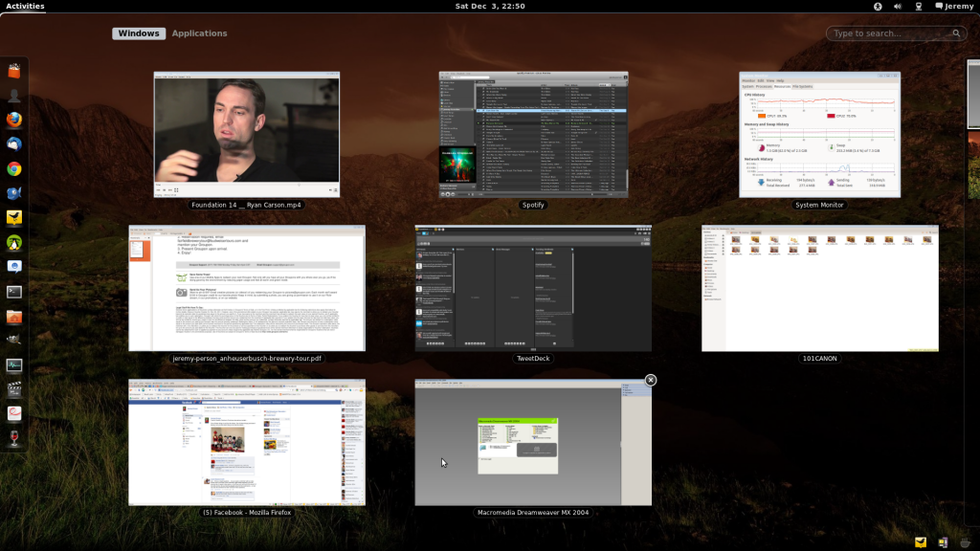980x551 pixels.
Task: Open the Terminal icon in dash
Action: coord(14,292)
